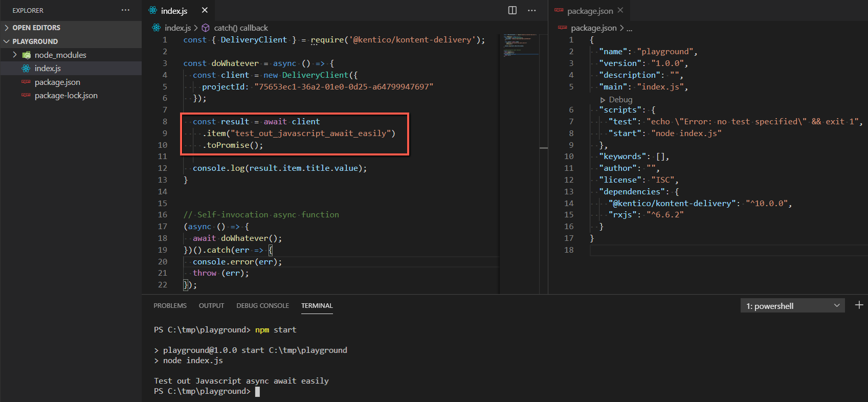Click the node_modules folder icon
The height and width of the screenshot is (402, 868).
(x=27, y=55)
